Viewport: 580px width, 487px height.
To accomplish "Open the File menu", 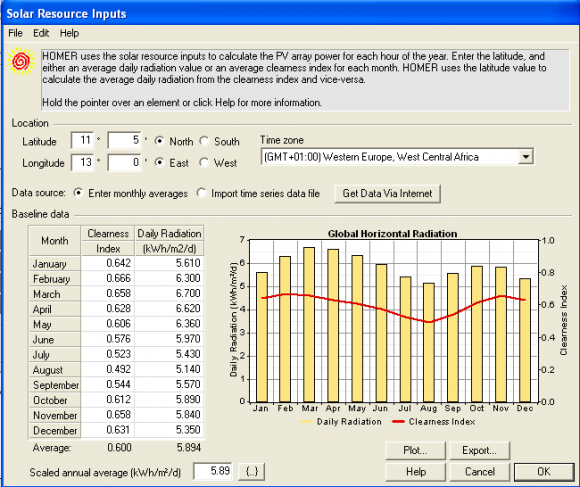I will [15, 33].
